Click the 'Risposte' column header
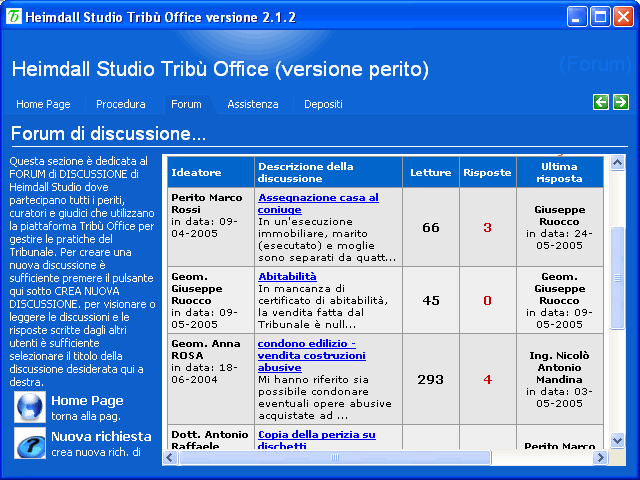 click(x=488, y=173)
